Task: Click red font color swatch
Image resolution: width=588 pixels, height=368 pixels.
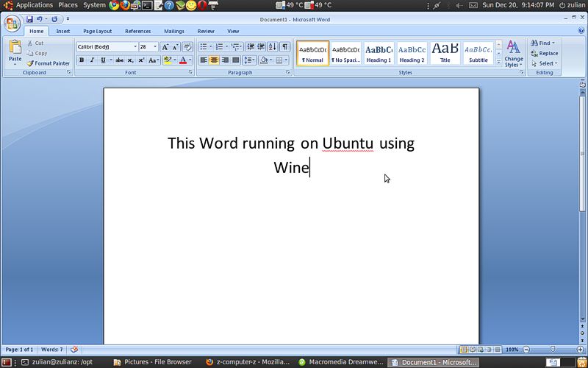Action: click(183, 60)
